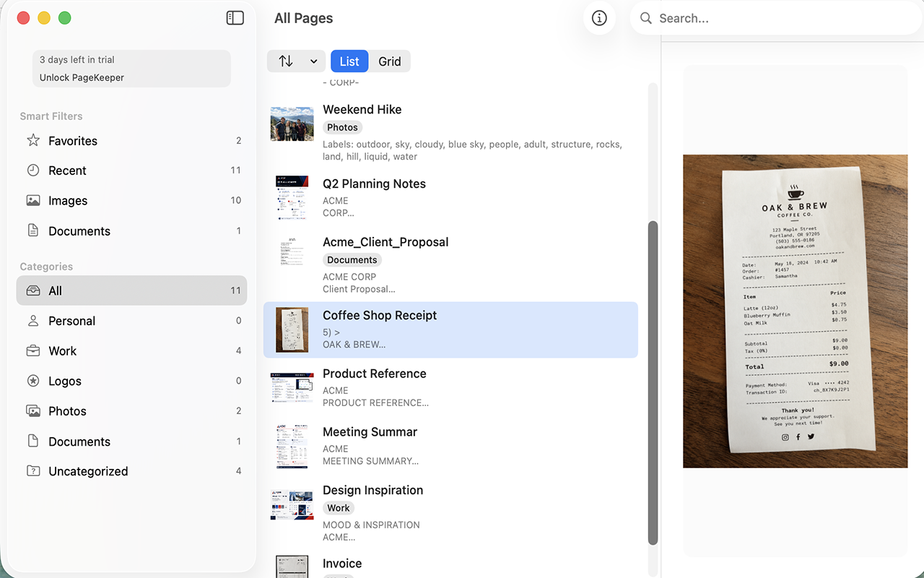The height and width of the screenshot is (578, 924).
Task: Click the Uncategorized folder question icon
Action: (33, 471)
